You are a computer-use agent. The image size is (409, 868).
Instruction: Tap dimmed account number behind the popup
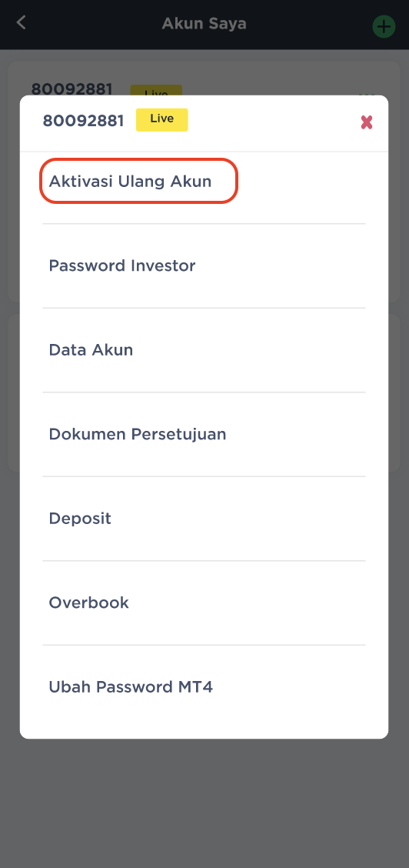(71, 88)
